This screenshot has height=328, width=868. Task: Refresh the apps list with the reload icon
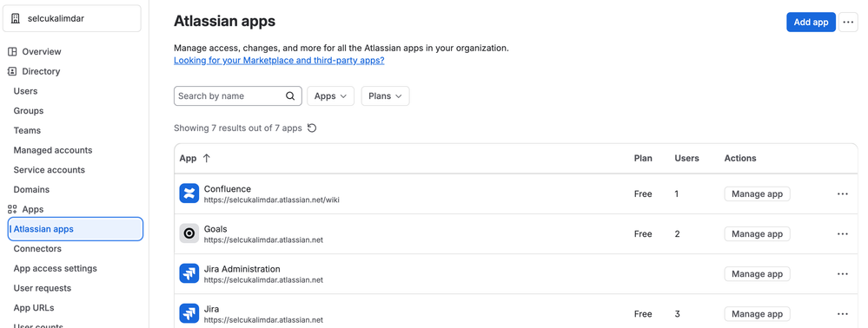tap(312, 128)
